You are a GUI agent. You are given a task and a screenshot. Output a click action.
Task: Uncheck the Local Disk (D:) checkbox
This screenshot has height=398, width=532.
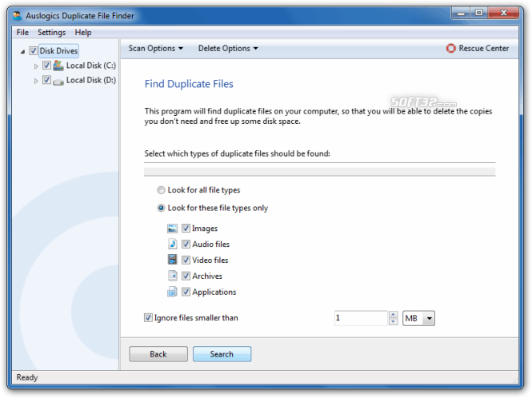click(x=46, y=80)
